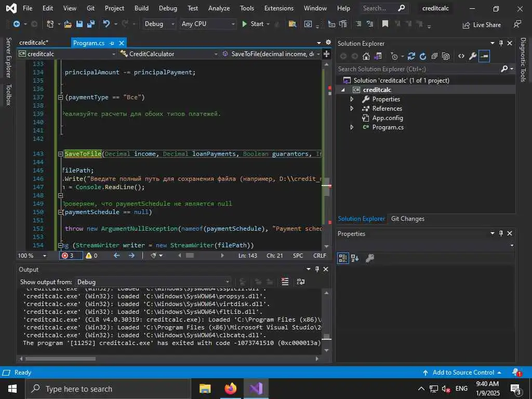This screenshot has width=532, height=399.
Task: Open Properties wrench in Solution Explorer toolbar
Action: 473,56
